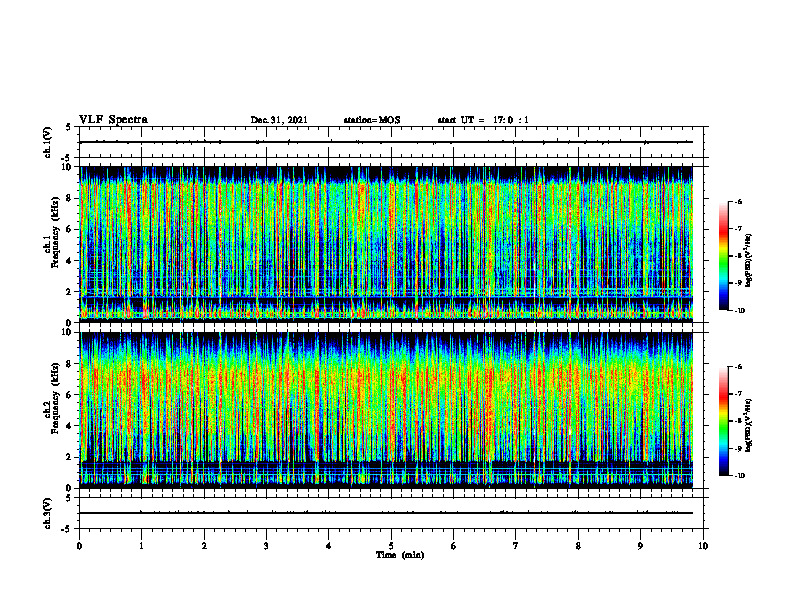Select the ch.1 color bar log(PSD) label

(x=749, y=261)
